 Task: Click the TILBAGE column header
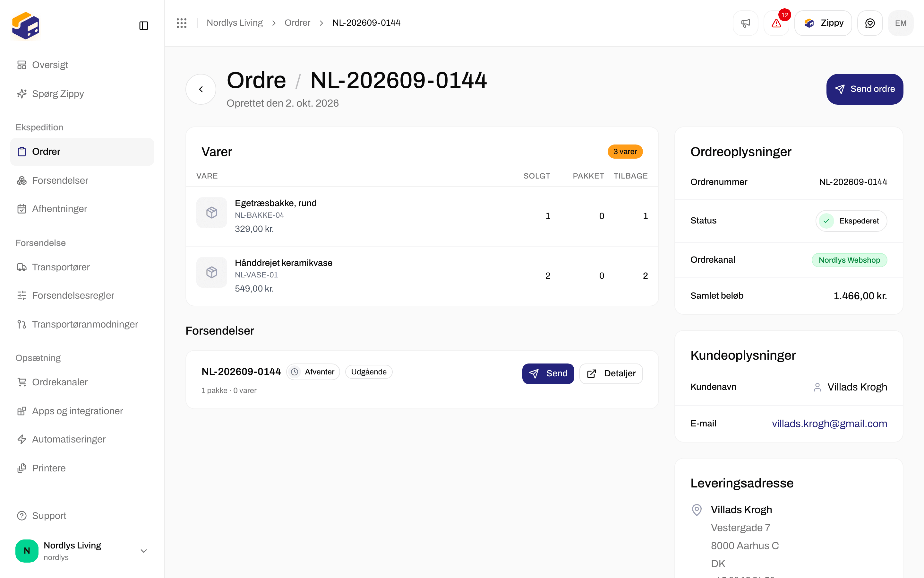(630, 176)
